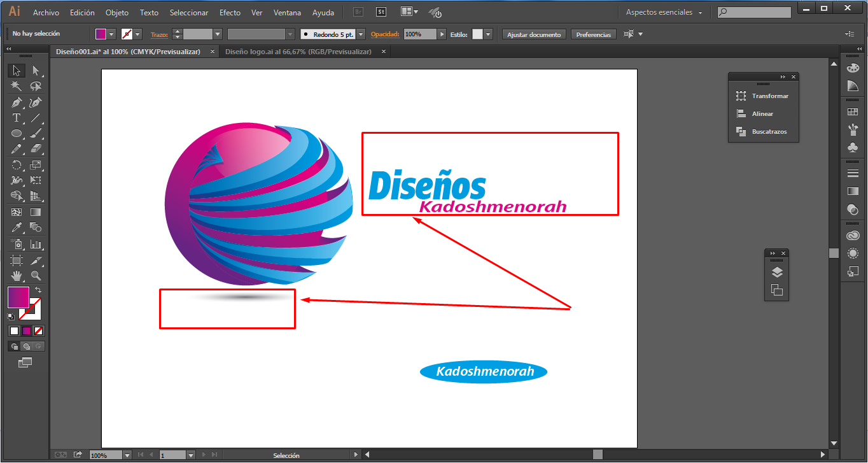Select the Direct Selection tool
The image size is (868, 463).
(36, 71)
